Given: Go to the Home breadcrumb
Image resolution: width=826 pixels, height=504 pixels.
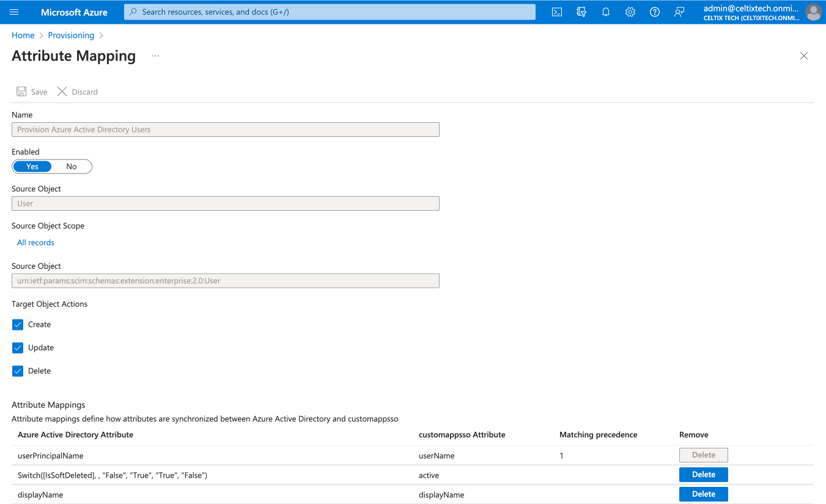Looking at the screenshot, I should click(23, 35).
